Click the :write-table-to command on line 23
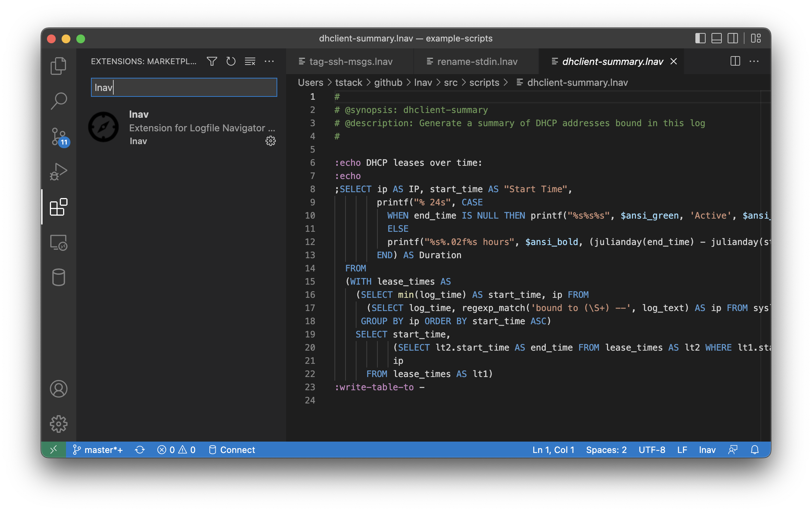 [374, 387]
